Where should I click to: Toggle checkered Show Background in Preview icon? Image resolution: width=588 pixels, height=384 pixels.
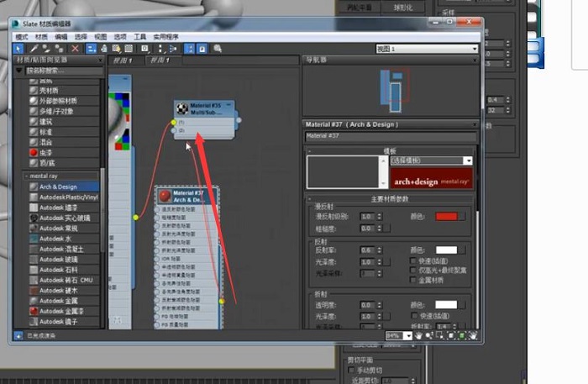point(129,49)
